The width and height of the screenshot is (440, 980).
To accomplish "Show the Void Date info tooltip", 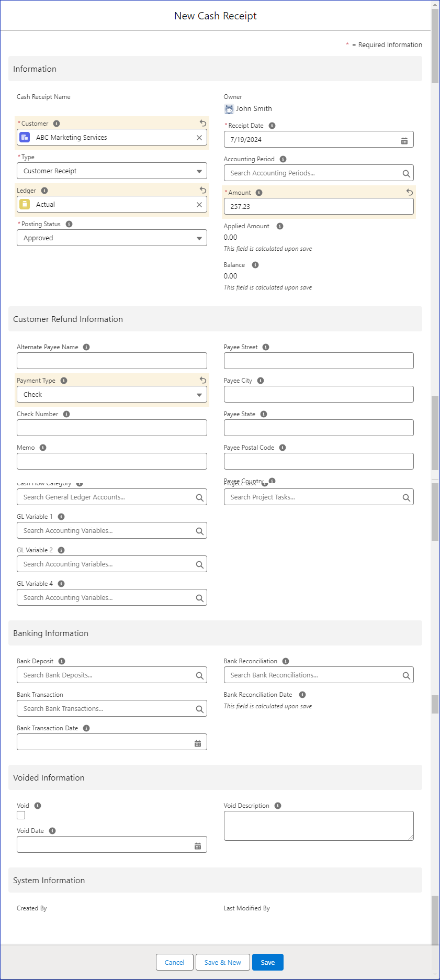I will 52,831.
